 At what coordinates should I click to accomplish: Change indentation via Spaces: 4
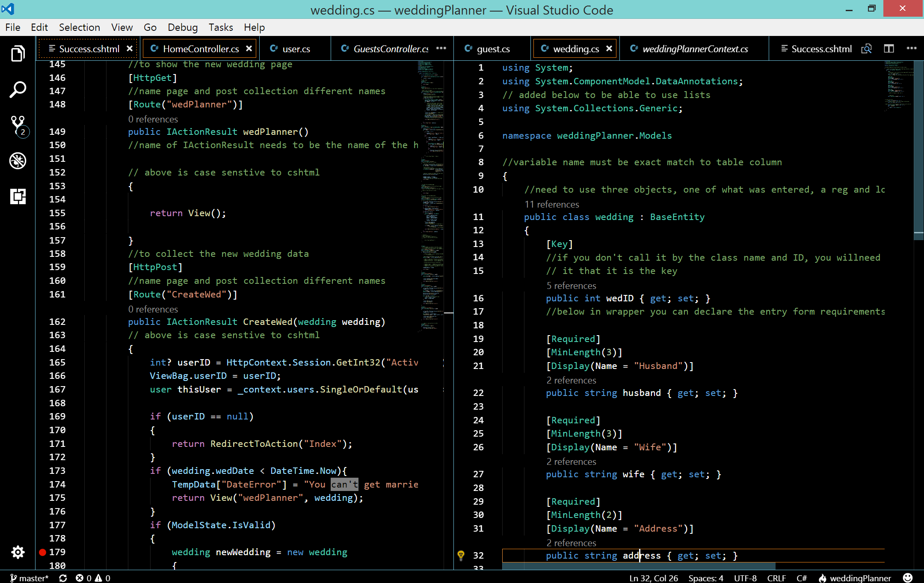(706, 578)
